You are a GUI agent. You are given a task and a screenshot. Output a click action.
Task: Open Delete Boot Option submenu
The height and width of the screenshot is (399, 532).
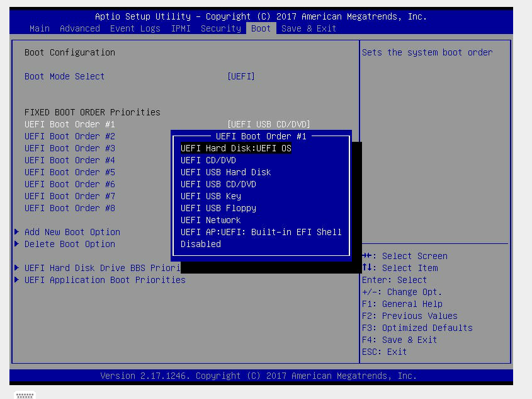point(69,244)
